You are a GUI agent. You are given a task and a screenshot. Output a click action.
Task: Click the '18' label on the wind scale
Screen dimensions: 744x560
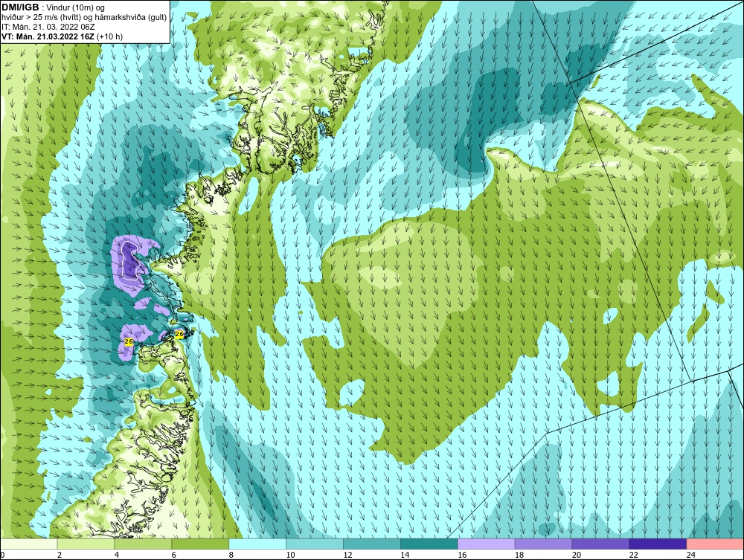point(519,555)
